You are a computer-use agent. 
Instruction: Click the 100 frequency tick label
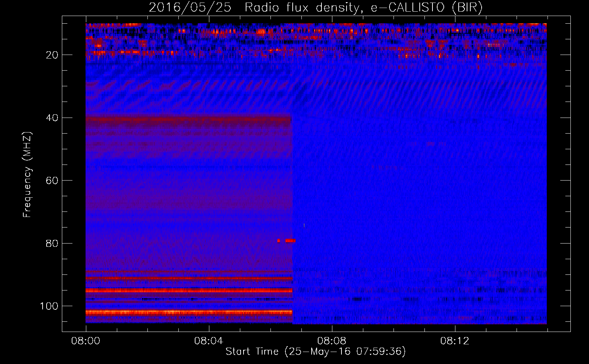pyautogui.click(x=49, y=306)
